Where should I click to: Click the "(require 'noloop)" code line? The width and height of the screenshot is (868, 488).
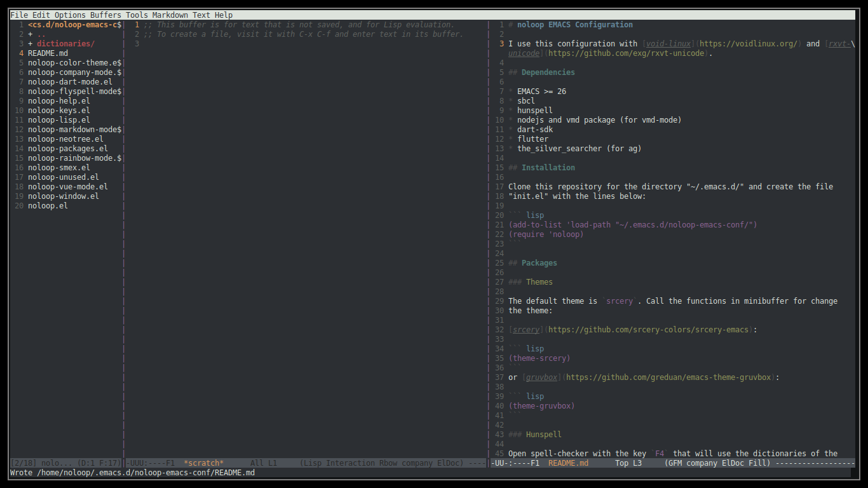[546, 234]
